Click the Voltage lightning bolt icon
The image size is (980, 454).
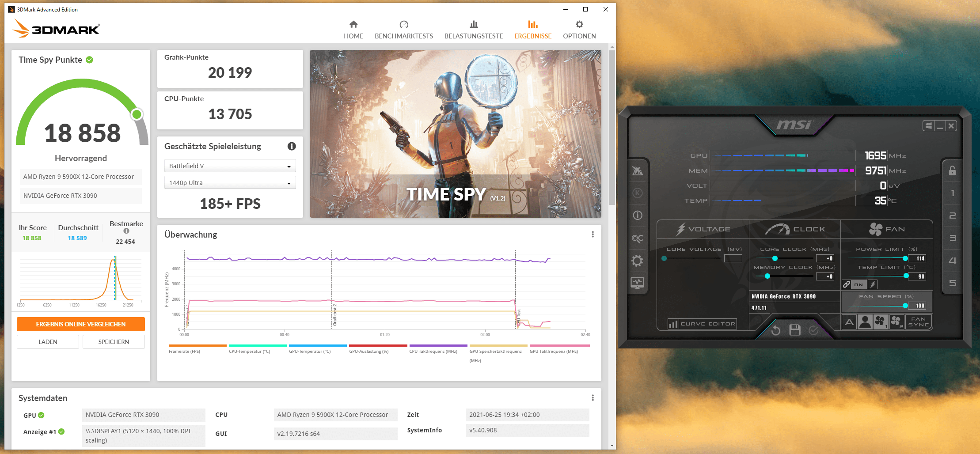pyautogui.click(x=681, y=229)
